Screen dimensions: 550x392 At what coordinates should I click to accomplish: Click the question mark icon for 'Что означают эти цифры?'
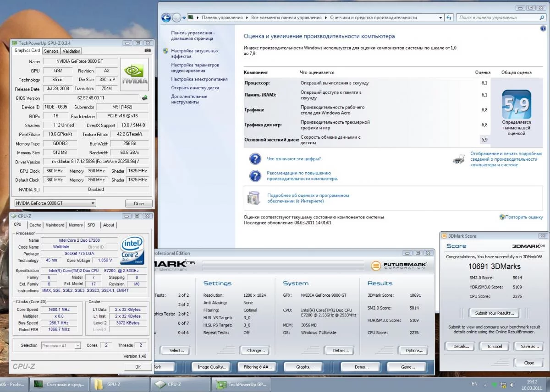click(255, 159)
